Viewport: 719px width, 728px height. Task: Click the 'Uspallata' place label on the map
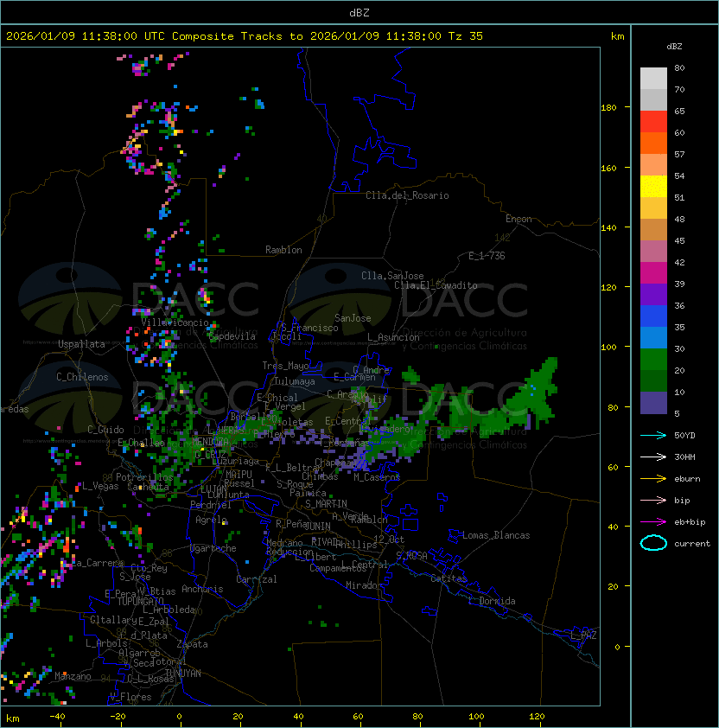tap(81, 344)
